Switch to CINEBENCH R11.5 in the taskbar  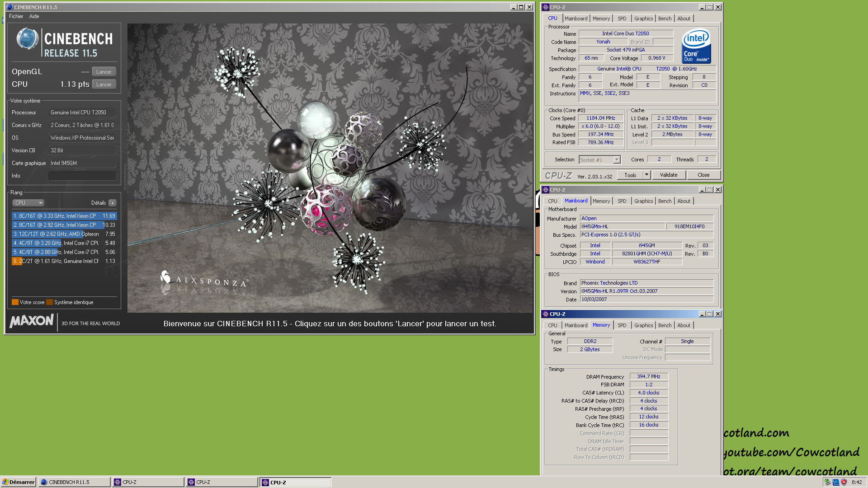coord(75,482)
